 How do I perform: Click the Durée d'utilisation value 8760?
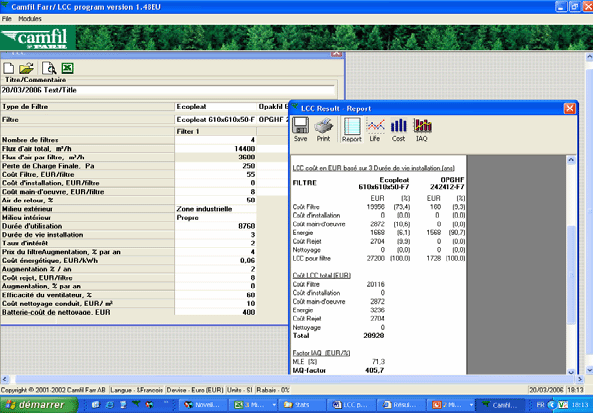[x=216, y=226]
